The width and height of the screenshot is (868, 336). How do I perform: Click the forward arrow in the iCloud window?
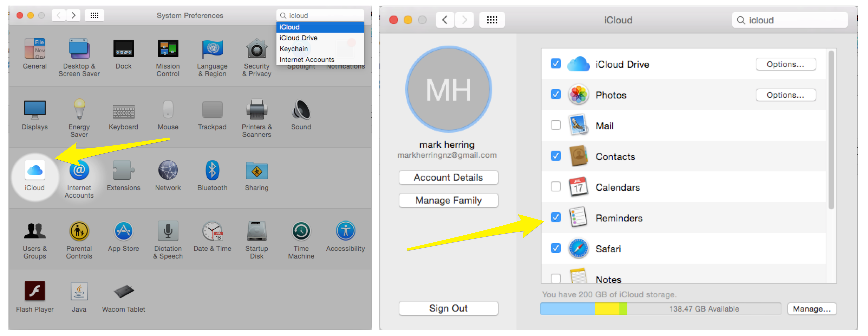(x=464, y=20)
